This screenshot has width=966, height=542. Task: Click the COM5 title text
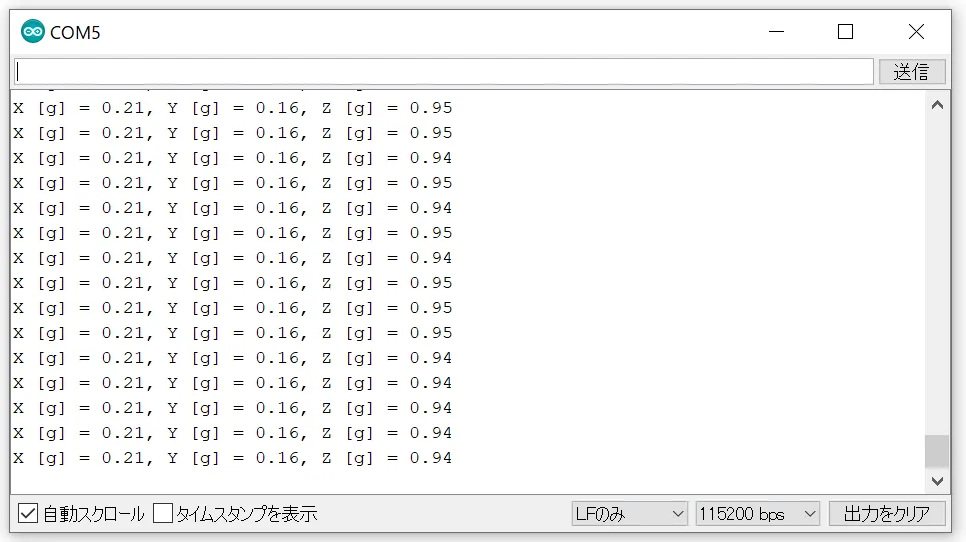(76, 33)
